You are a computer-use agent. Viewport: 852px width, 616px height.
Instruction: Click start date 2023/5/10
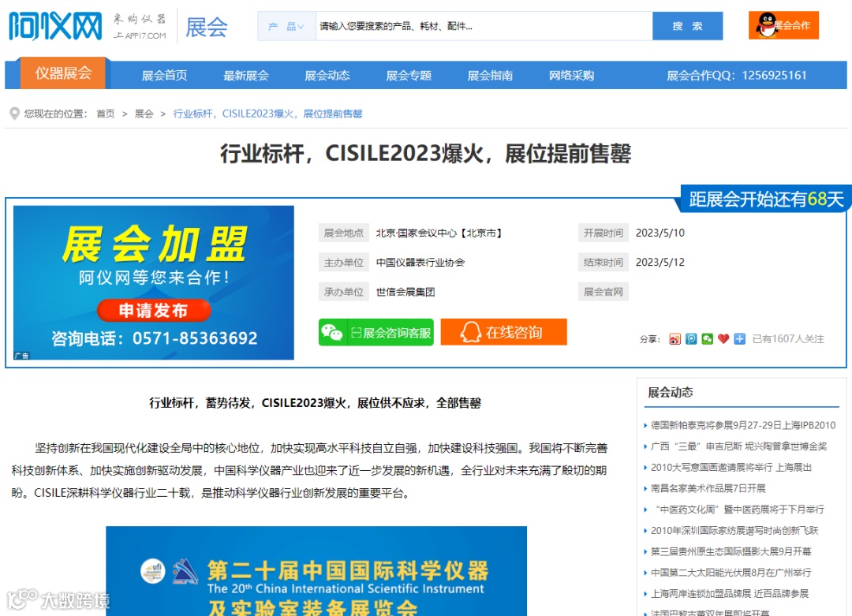[x=660, y=233]
